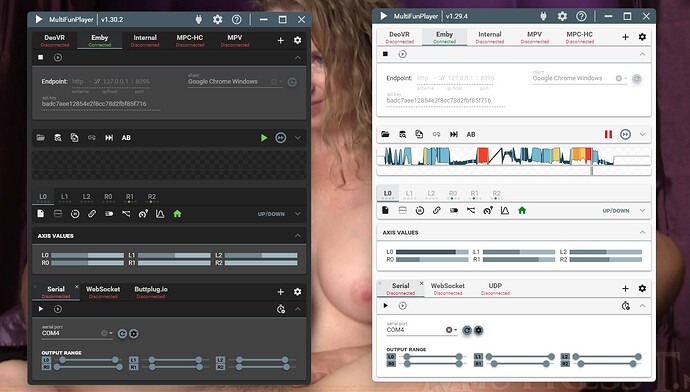
Task: Click the plug icon in v1.30.2 title bar
Action: point(198,19)
